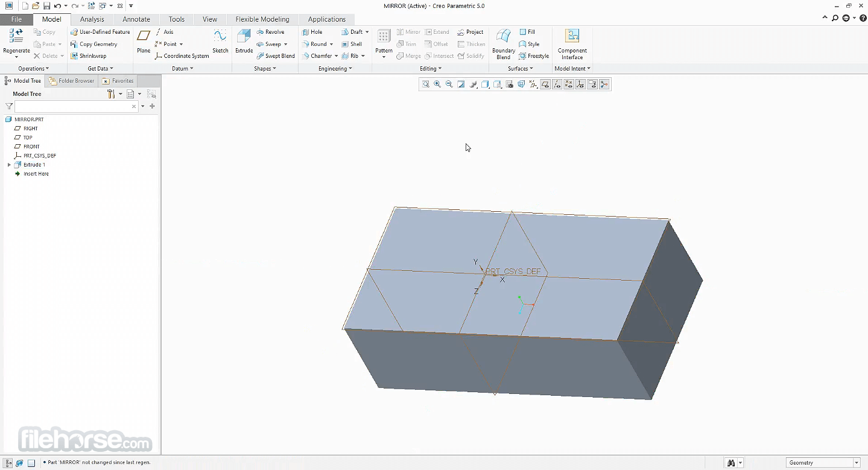
Task: Launch the Freestyle surface tool
Action: (534, 56)
